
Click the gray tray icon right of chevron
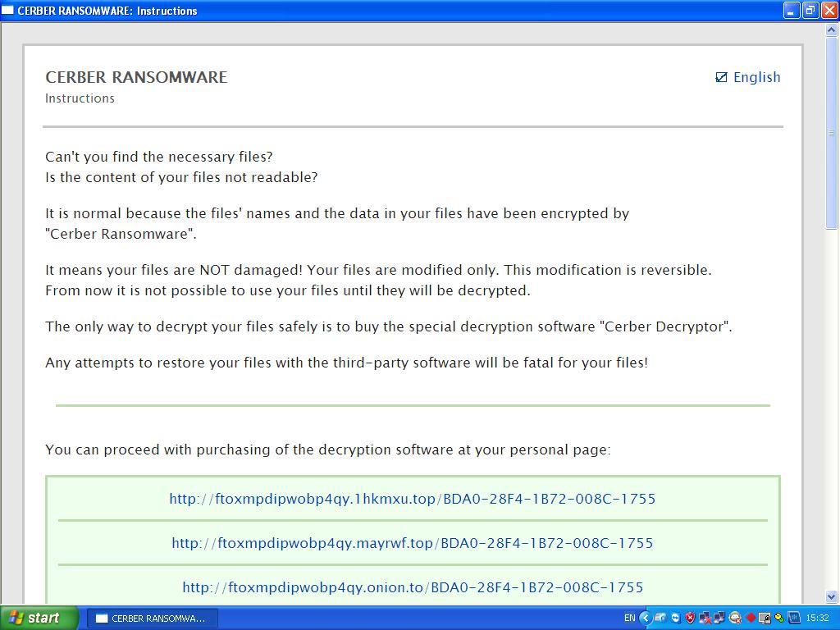click(x=660, y=619)
